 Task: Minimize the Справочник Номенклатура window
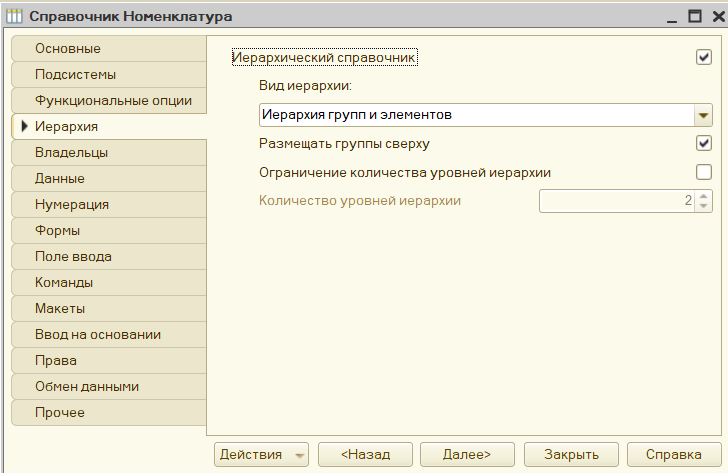coord(672,17)
